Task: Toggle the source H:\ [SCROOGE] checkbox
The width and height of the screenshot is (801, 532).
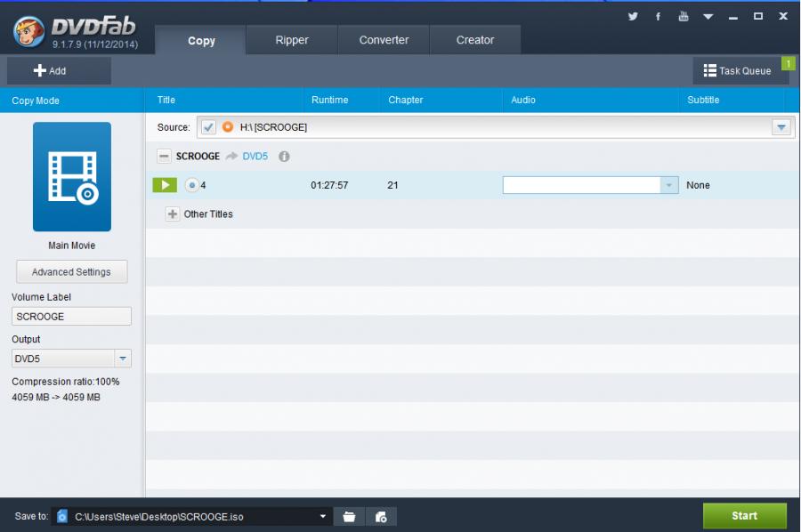Action: [x=208, y=127]
